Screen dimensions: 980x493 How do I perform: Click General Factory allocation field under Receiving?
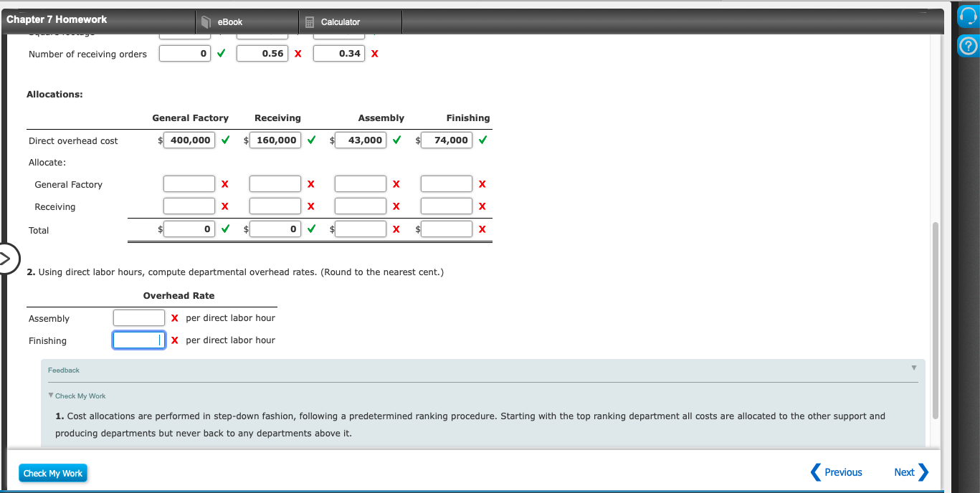[x=275, y=184]
